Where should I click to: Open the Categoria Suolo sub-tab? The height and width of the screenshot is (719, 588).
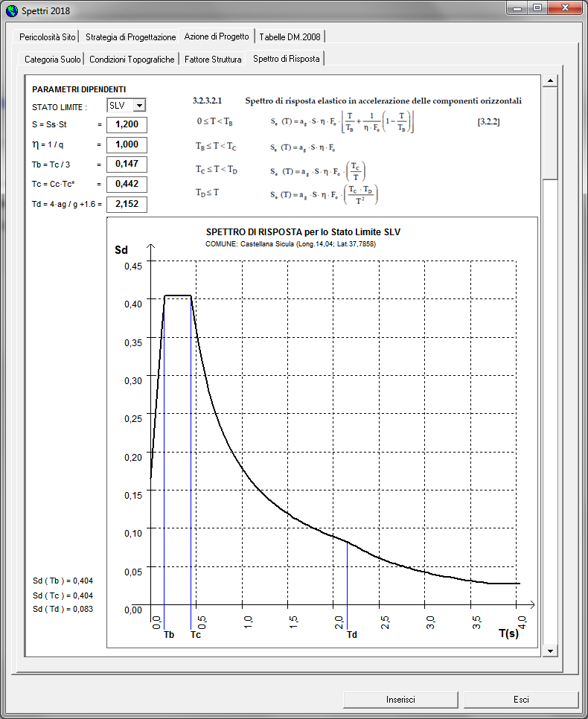pyautogui.click(x=52, y=59)
